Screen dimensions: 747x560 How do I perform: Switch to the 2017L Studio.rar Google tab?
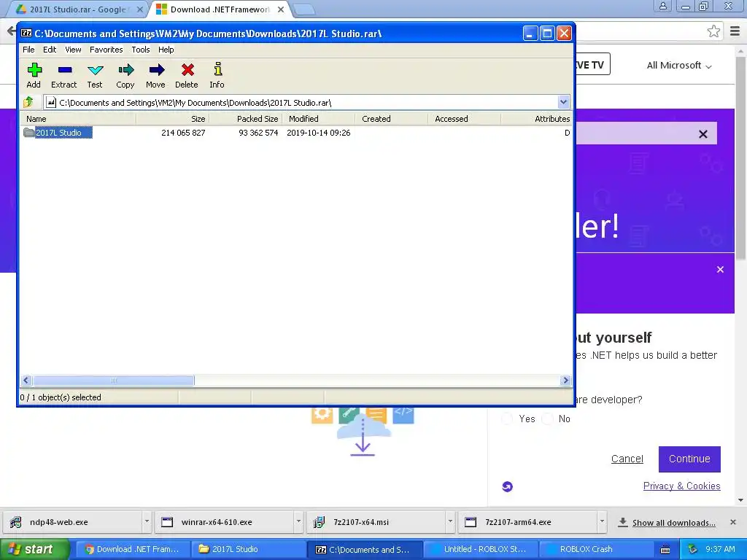77,9
